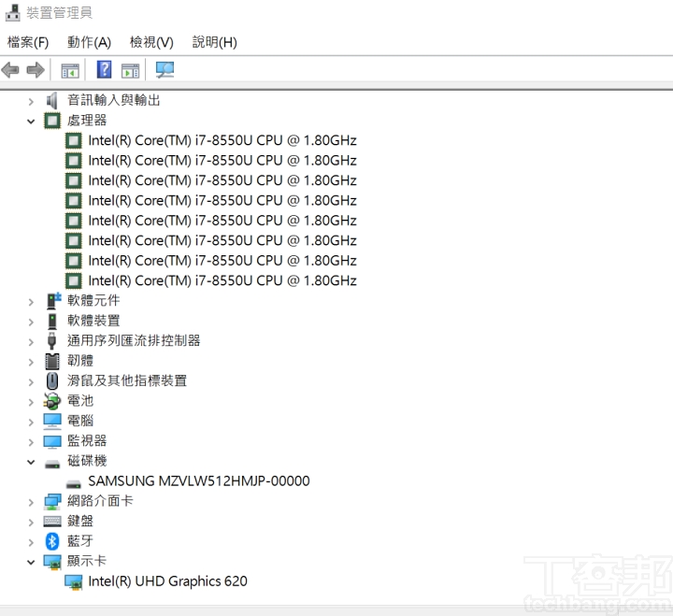Click the 韌體 firmware chip icon
Image resolution: width=673 pixels, height=616 pixels.
click(x=52, y=361)
